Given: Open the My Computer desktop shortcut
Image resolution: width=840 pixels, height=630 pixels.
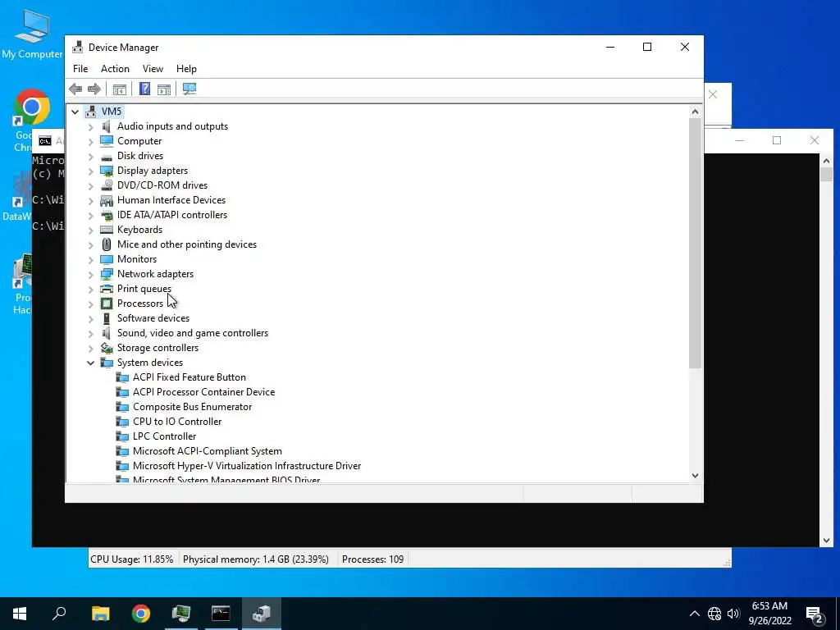Looking at the screenshot, I should click(x=32, y=34).
